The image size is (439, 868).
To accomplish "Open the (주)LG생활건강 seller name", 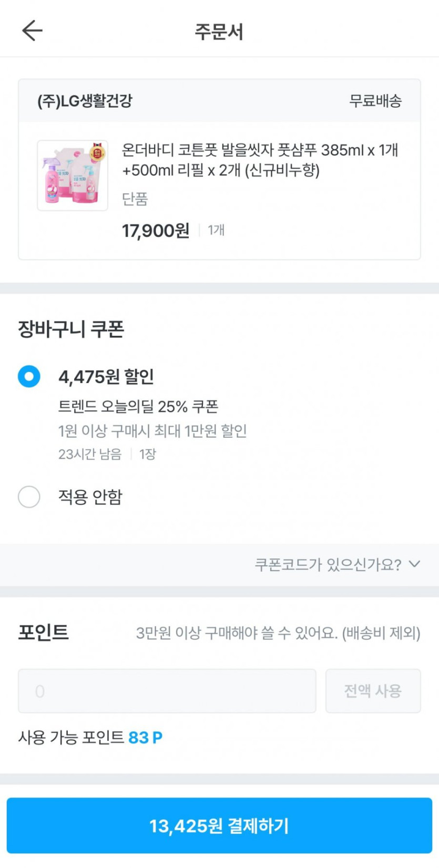I will coord(85,101).
